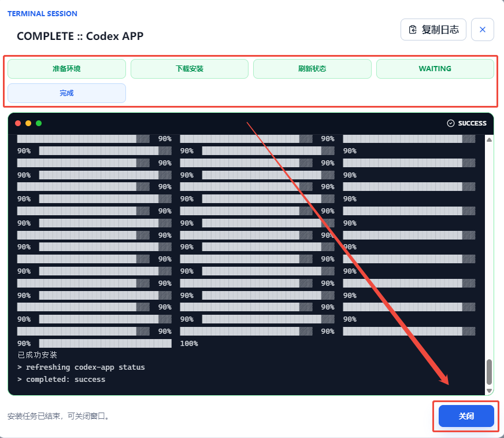Select the WAITING step tab
This screenshot has height=438, width=504.
pyautogui.click(x=435, y=68)
